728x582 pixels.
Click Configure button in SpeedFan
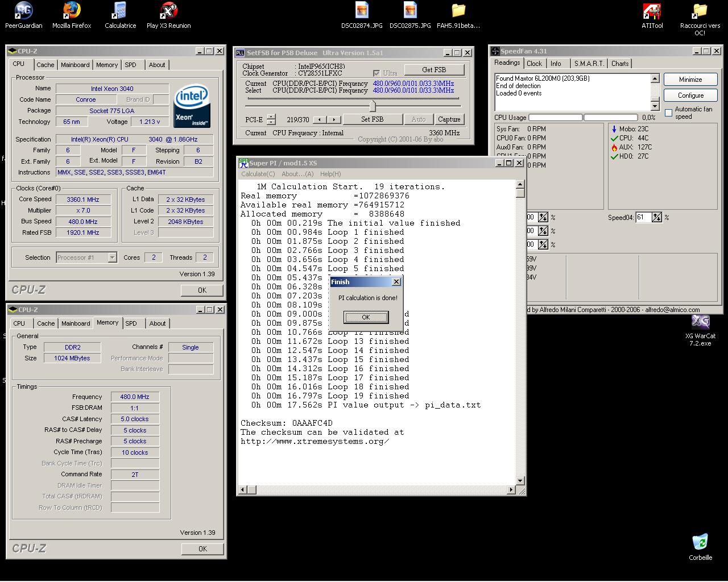pos(690,95)
